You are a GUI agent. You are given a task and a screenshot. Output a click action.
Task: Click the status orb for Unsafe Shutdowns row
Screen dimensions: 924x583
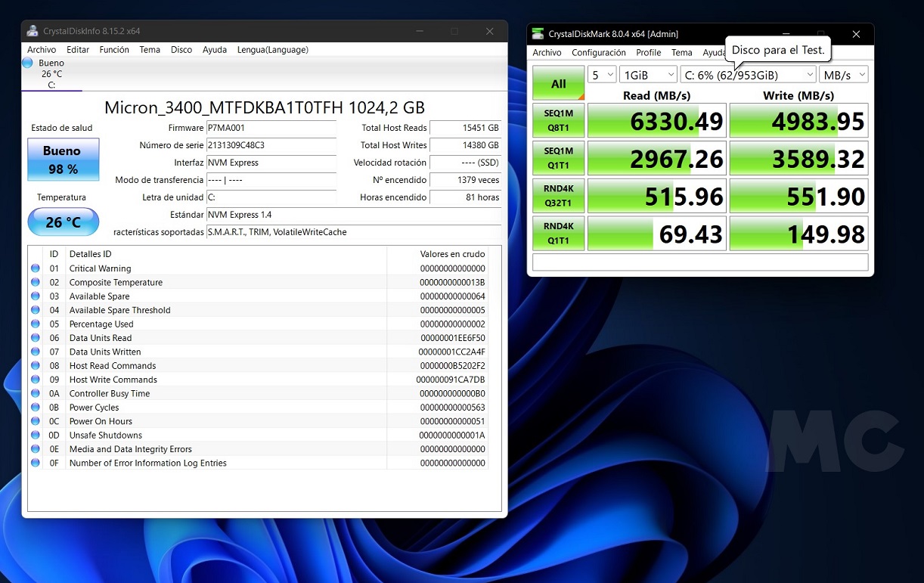(36, 435)
